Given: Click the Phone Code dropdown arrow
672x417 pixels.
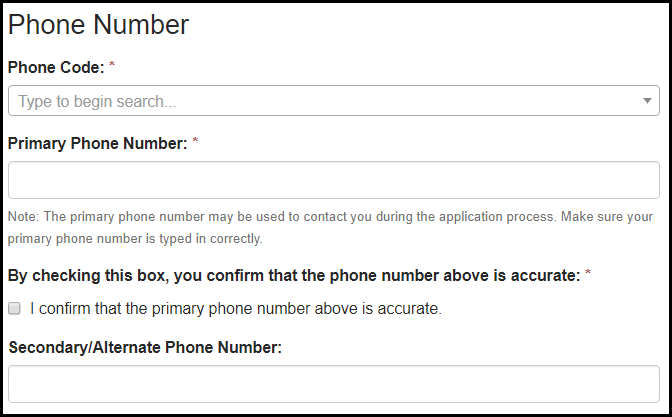Looking at the screenshot, I should point(647,101).
